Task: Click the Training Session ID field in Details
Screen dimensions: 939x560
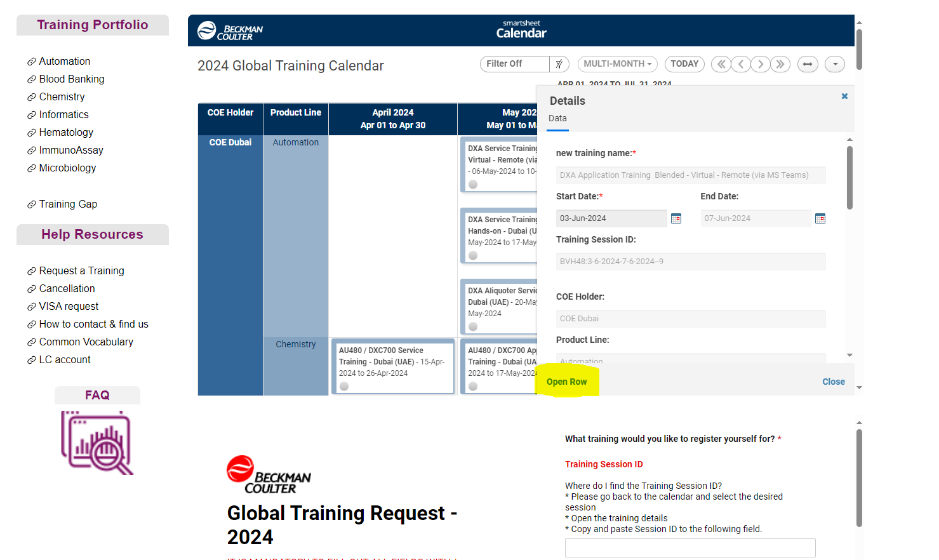Action: click(691, 262)
